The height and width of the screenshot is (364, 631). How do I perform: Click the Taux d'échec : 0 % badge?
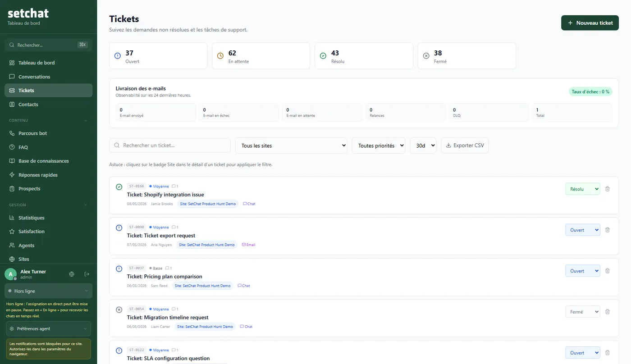pyautogui.click(x=590, y=92)
